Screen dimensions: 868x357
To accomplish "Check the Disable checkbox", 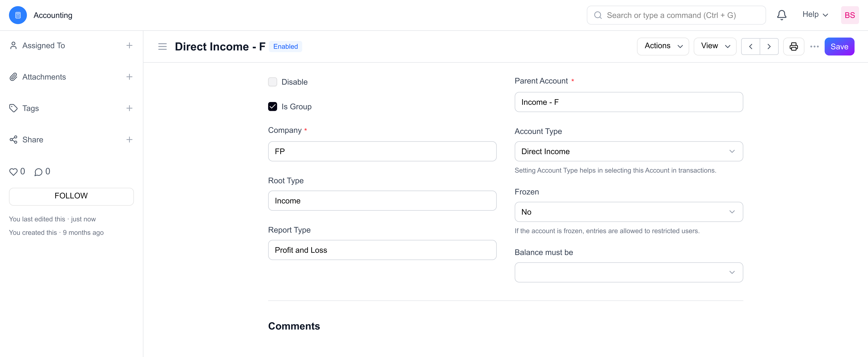I will click(x=272, y=82).
